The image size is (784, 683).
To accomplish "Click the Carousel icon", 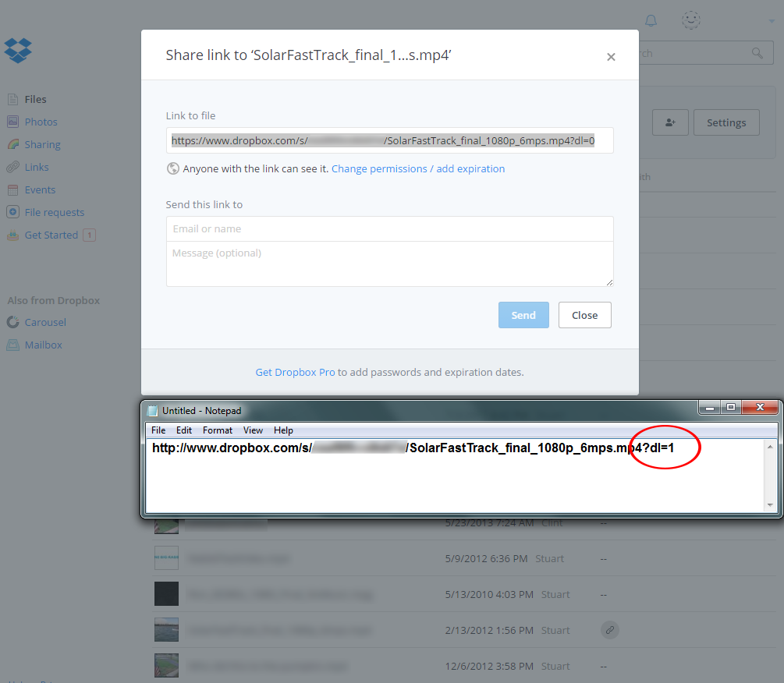I will pos(13,322).
